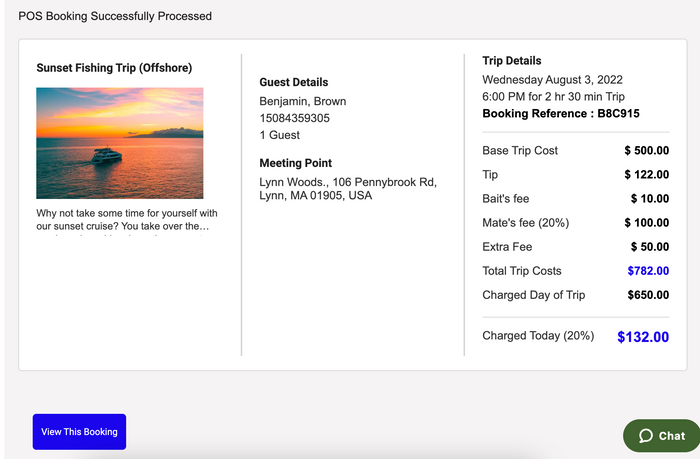Click the Charged Today $132.00 amount
The width and height of the screenshot is (700, 459).
point(643,337)
